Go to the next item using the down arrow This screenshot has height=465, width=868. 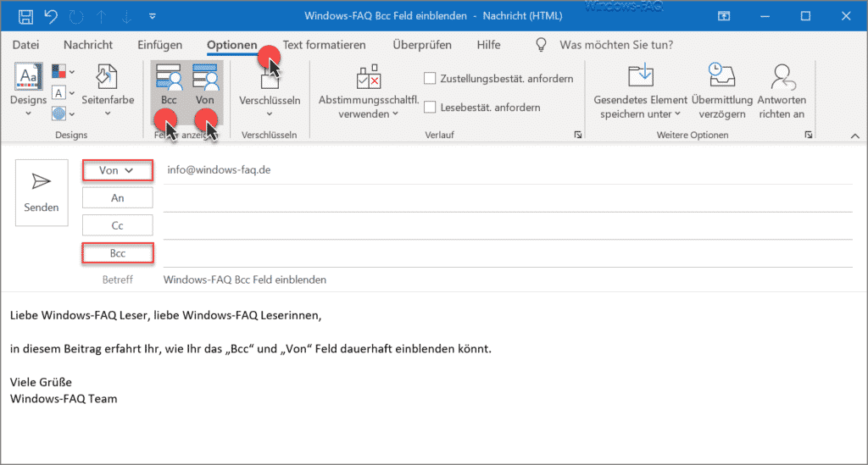127,17
